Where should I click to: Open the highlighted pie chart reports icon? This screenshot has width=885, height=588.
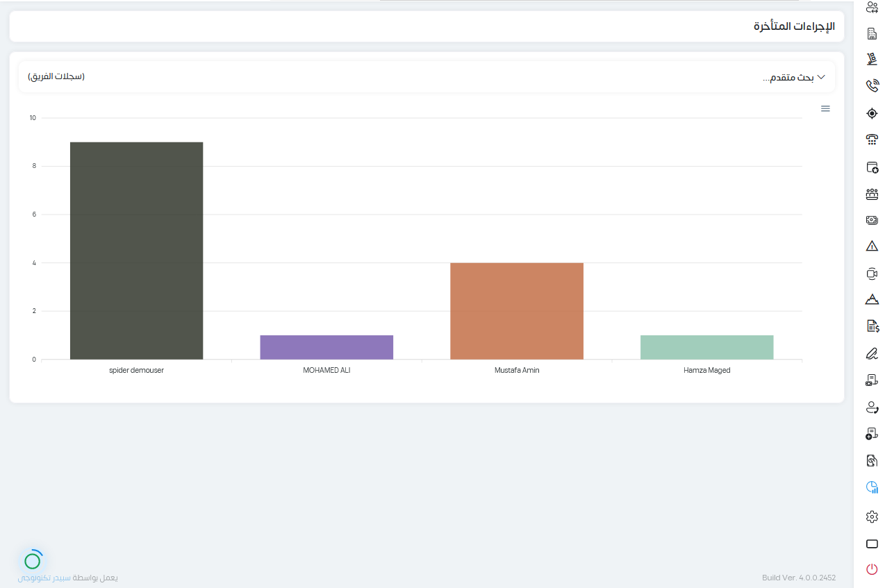point(872,488)
